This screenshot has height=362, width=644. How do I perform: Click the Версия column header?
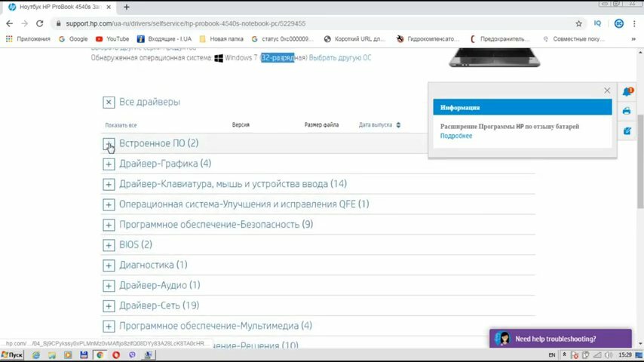pos(241,124)
